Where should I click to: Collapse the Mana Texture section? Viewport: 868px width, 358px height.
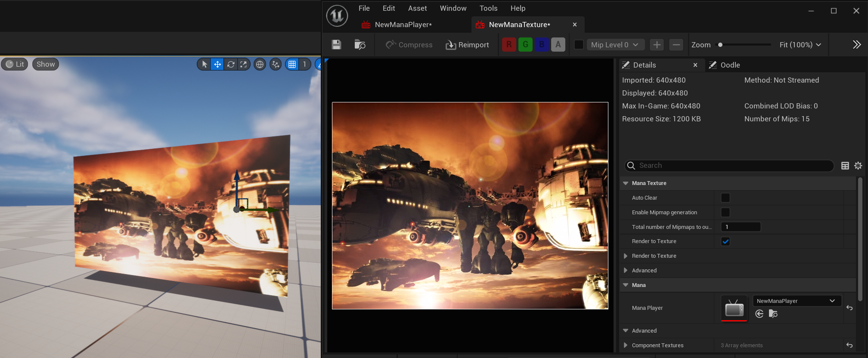point(626,183)
